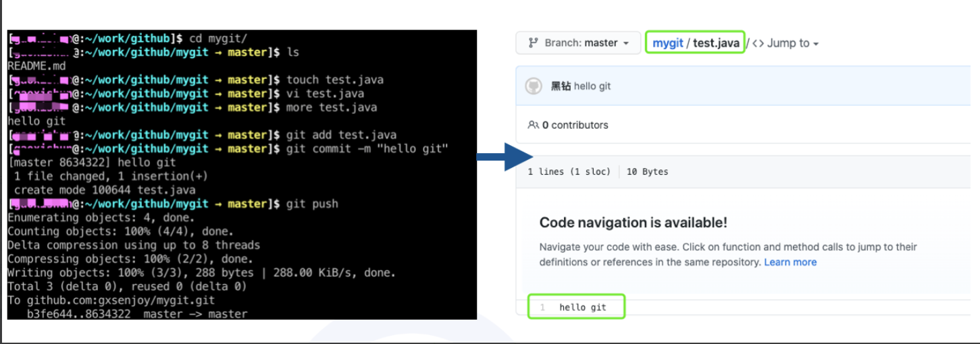
Task: Click the 黑钻 commit author name
Action: 561,86
